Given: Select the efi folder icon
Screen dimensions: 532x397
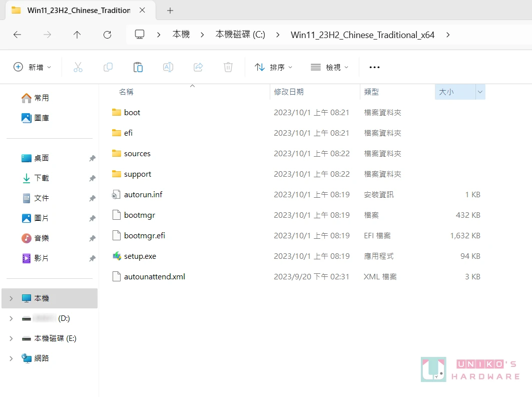Looking at the screenshot, I should click(x=117, y=133).
